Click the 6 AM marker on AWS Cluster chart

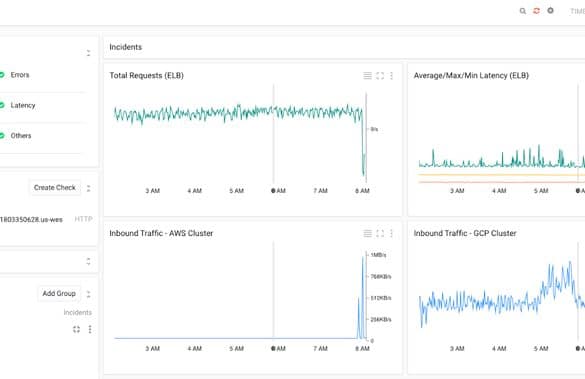click(x=278, y=348)
